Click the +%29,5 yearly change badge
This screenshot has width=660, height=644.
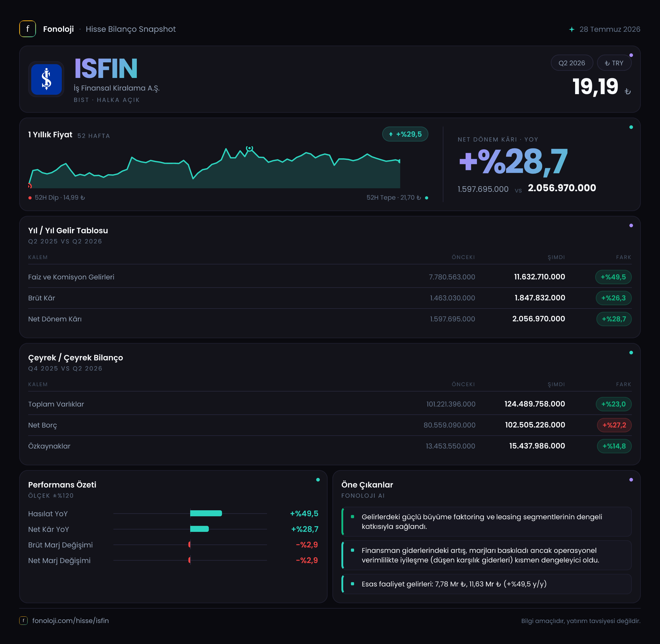pyautogui.click(x=405, y=134)
